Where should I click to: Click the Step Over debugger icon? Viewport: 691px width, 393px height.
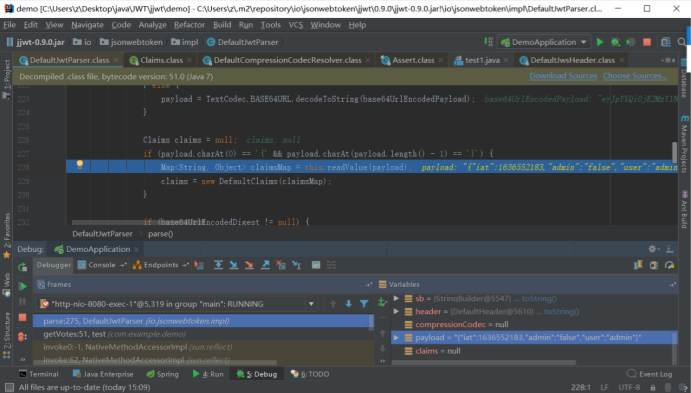coord(218,265)
